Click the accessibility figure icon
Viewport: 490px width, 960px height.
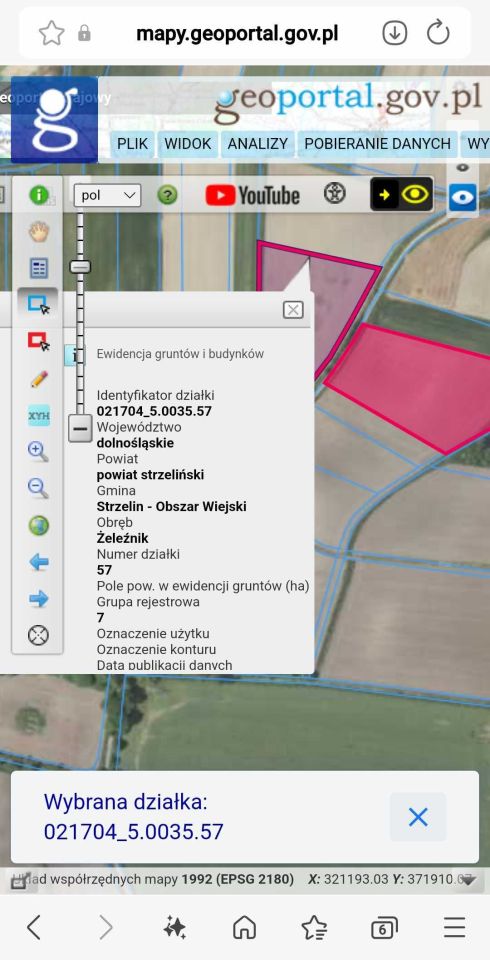click(334, 193)
